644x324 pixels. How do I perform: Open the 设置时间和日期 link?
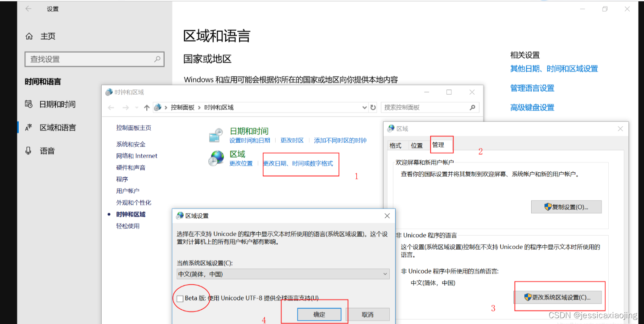click(250, 141)
